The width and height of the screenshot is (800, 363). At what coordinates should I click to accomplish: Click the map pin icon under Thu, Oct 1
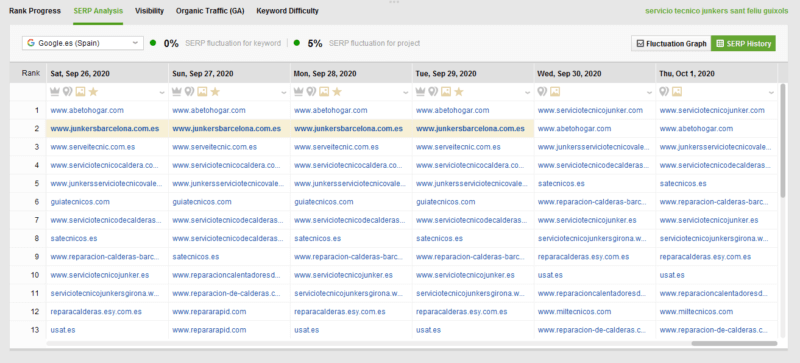[664, 92]
